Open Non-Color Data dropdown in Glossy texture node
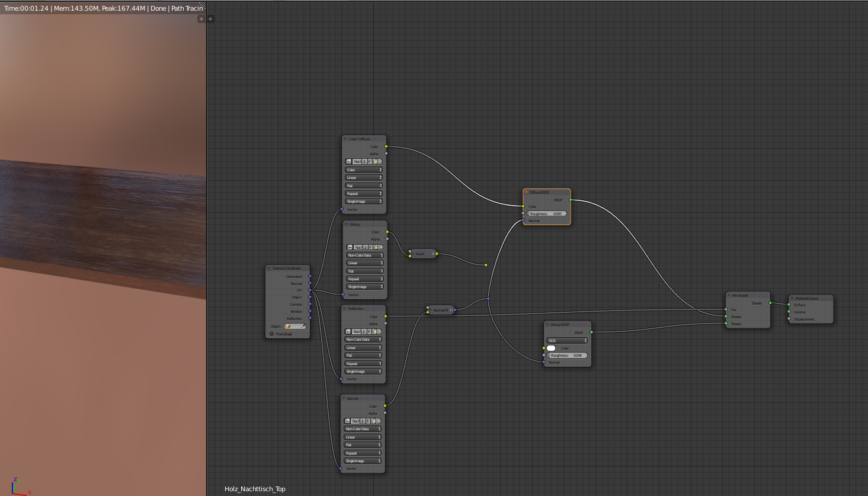Image resolution: width=868 pixels, height=496 pixels. [x=366, y=255]
